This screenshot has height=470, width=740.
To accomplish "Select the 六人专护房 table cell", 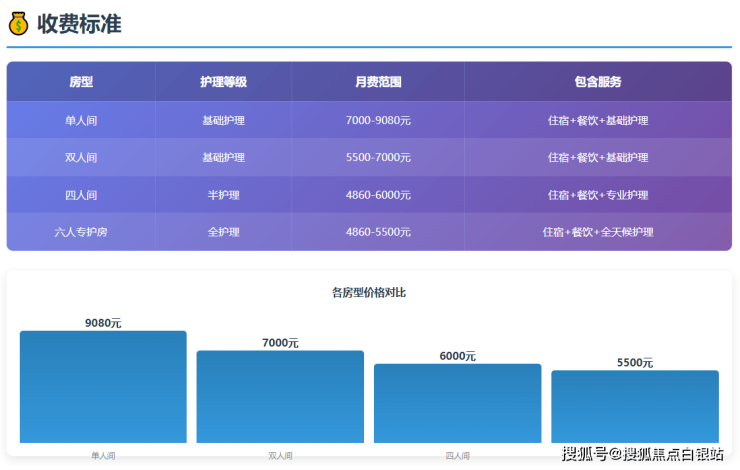I will click(x=81, y=232).
